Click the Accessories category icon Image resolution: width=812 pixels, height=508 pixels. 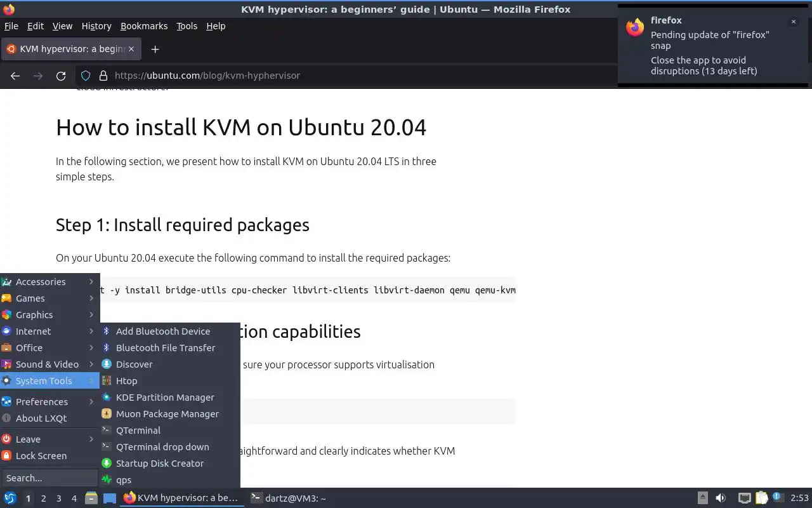(x=6, y=281)
